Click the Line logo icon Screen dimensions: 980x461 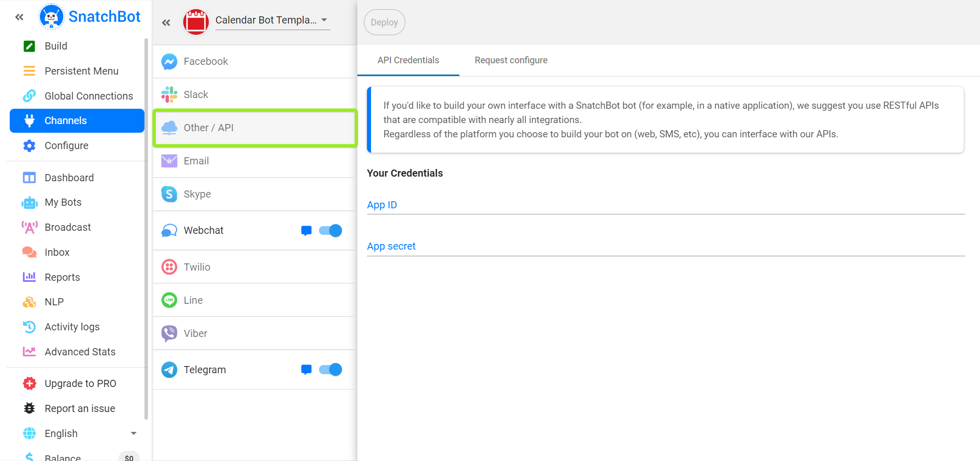point(169,300)
